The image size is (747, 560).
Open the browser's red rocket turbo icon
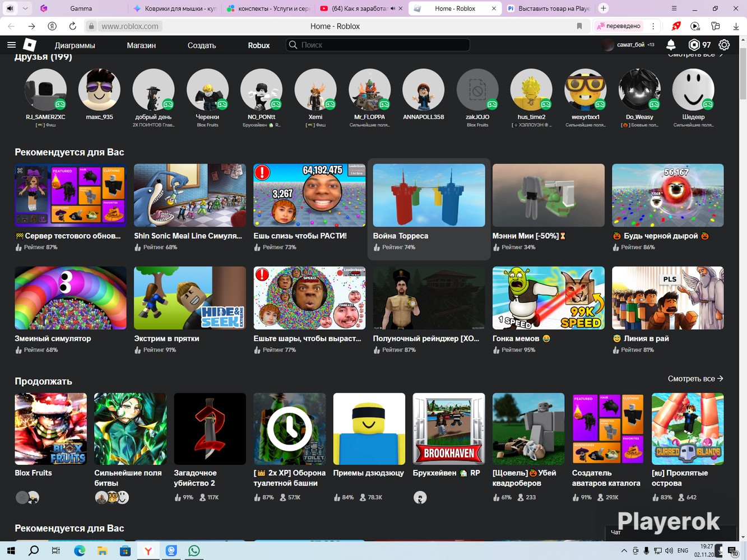click(x=676, y=26)
